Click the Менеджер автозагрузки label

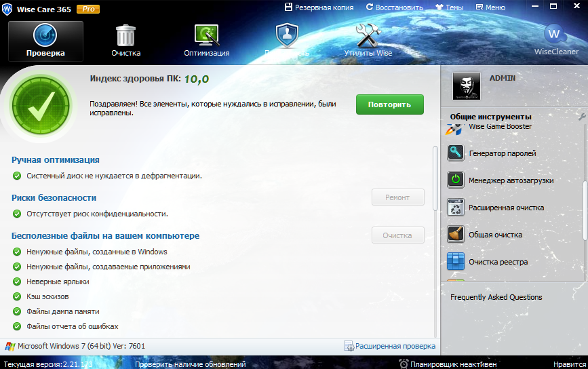[x=511, y=180]
